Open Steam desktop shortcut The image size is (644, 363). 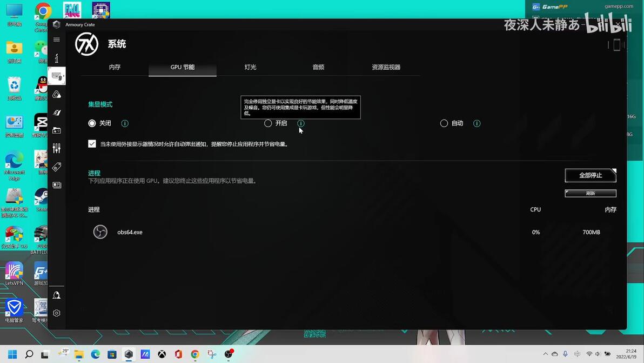tap(41, 200)
